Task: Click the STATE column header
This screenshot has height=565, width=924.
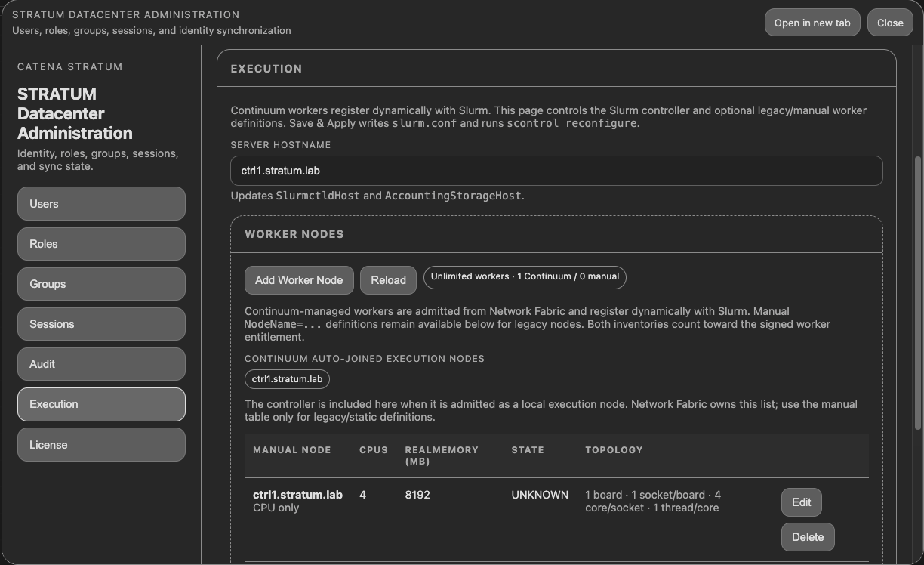Action: [528, 450]
